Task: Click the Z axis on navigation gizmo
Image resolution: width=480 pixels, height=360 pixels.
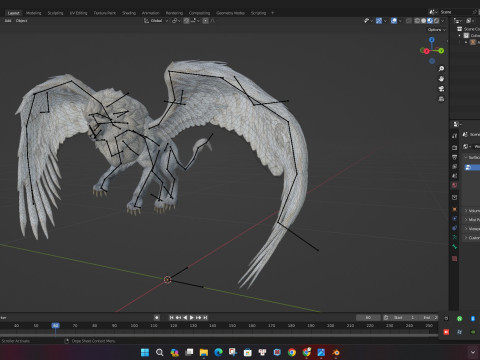Action: pyautogui.click(x=432, y=40)
